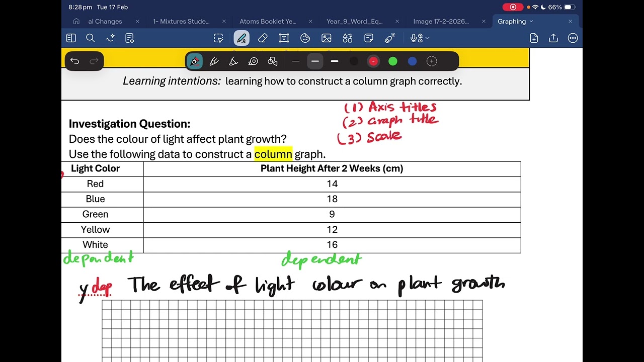Tap the 'Light Color' table header
Viewport: 644px width, 362px height.
point(95,168)
